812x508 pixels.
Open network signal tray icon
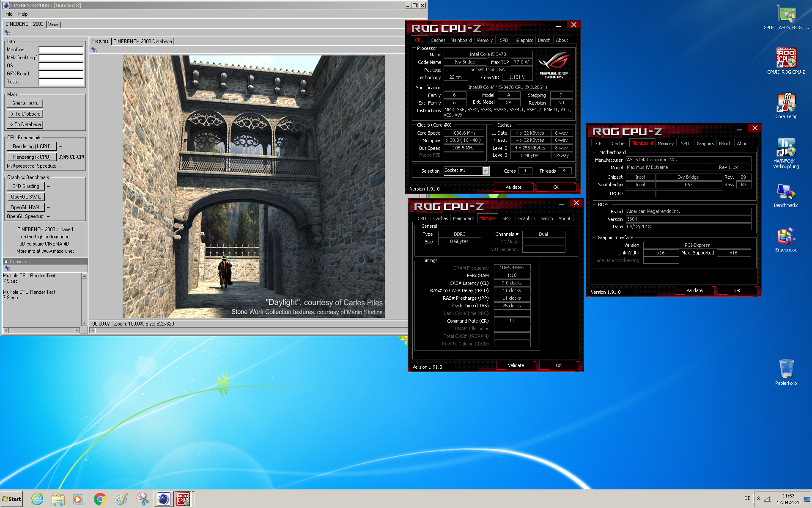point(767,499)
